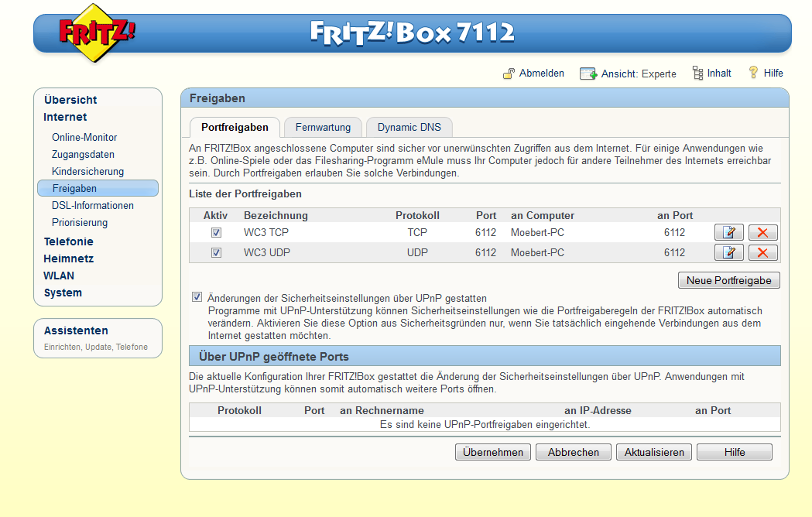Click the Inhalt tree icon

pos(697,73)
